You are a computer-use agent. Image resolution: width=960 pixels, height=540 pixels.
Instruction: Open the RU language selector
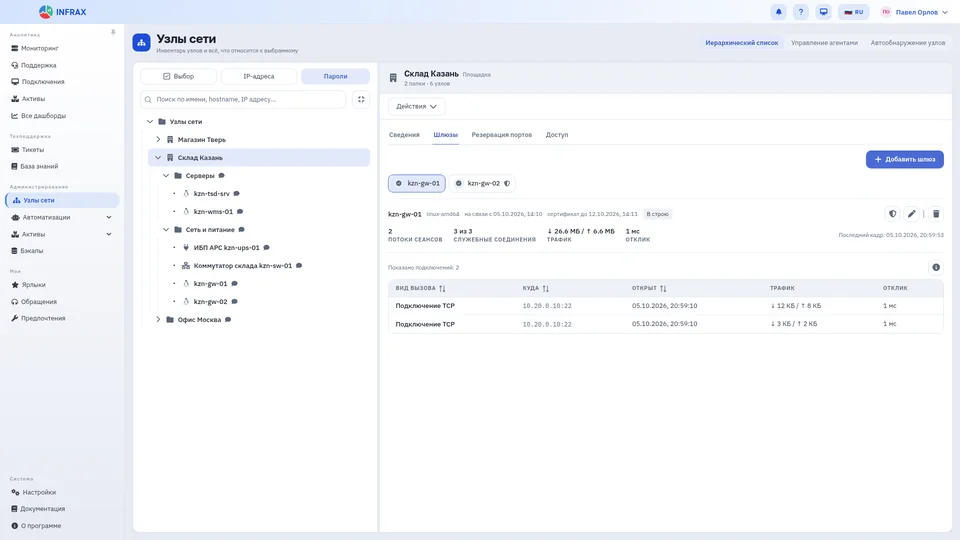click(x=853, y=12)
